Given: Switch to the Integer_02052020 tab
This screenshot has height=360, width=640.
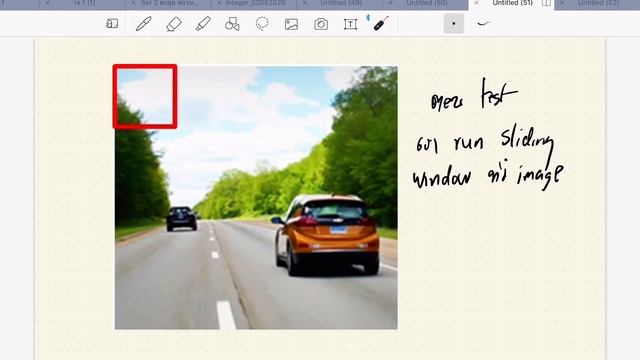Looking at the screenshot, I should [x=256, y=3].
